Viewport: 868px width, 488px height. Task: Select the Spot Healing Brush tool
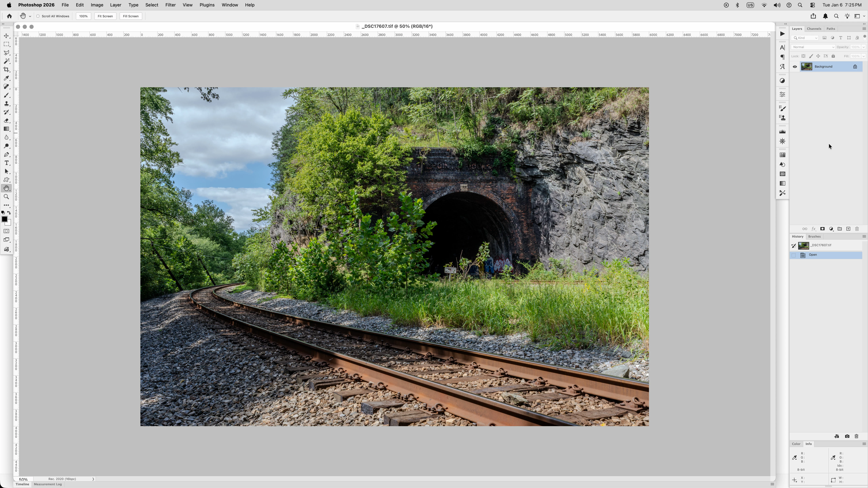(x=6, y=87)
